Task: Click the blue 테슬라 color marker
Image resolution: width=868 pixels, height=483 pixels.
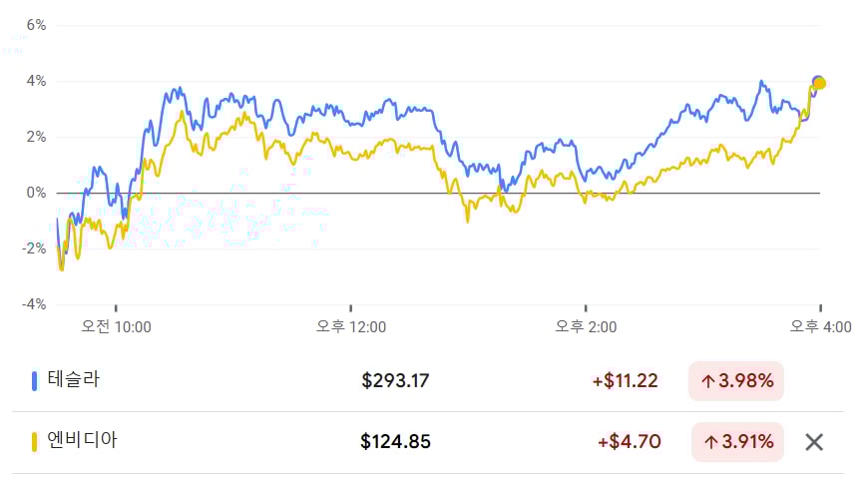Action: tap(34, 381)
